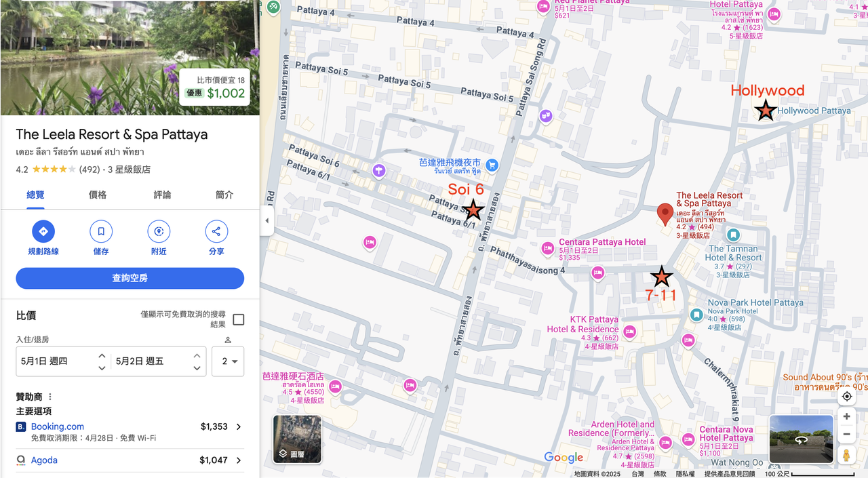Collapse the side panel arrow
Image resolution: width=868 pixels, height=478 pixels.
coord(267,221)
